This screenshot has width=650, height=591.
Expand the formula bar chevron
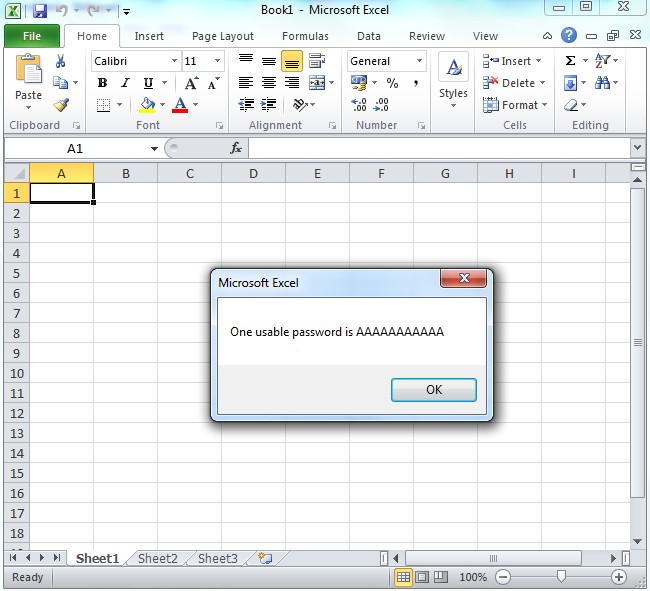[638, 148]
